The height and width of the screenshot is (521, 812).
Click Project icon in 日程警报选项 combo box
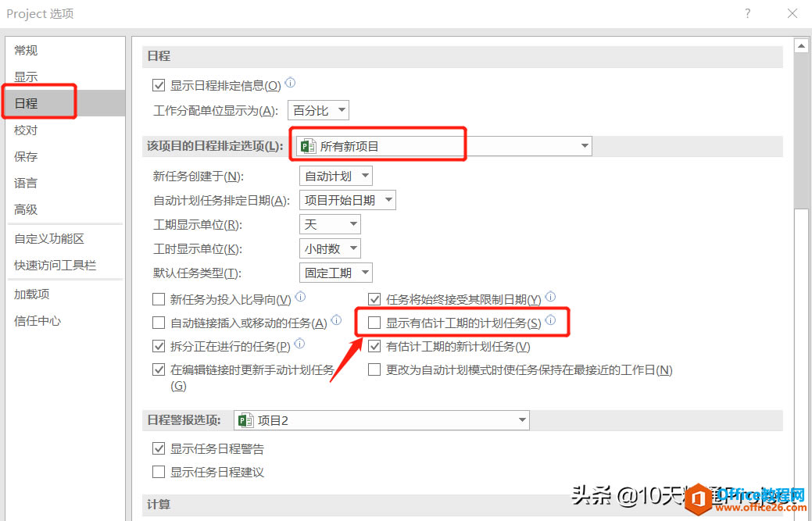245,420
